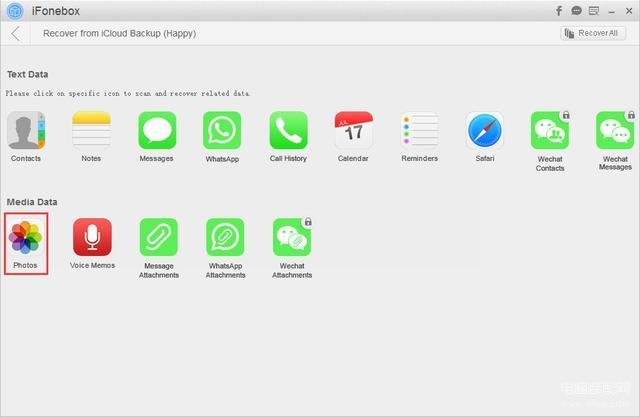This screenshot has width=640, height=417.
Task: Open Wechat Messages icon
Action: pyautogui.click(x=615, y=131)
